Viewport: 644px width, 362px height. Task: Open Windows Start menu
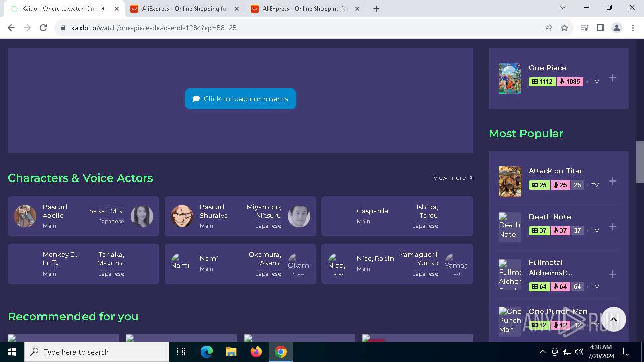tap(12, 352)
